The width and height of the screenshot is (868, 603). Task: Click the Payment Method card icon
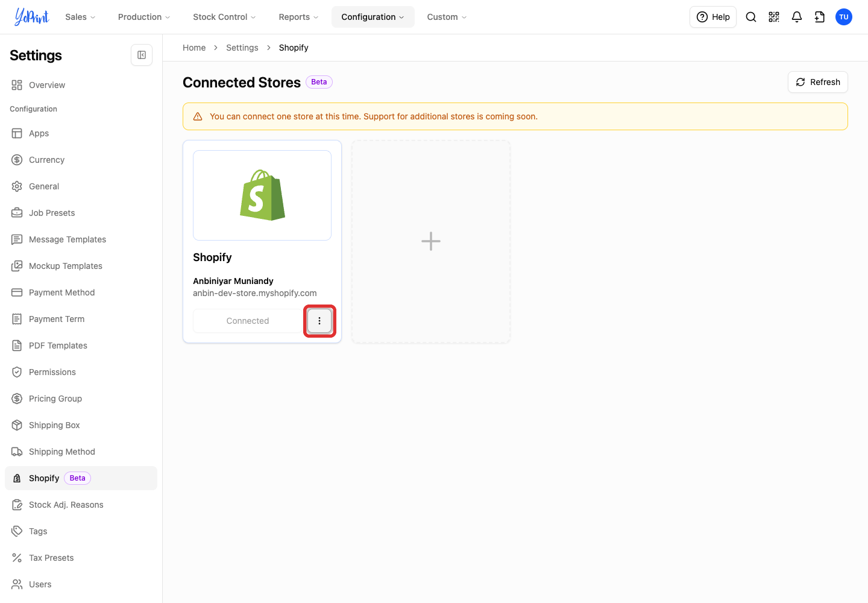click(x=17, y=292)
